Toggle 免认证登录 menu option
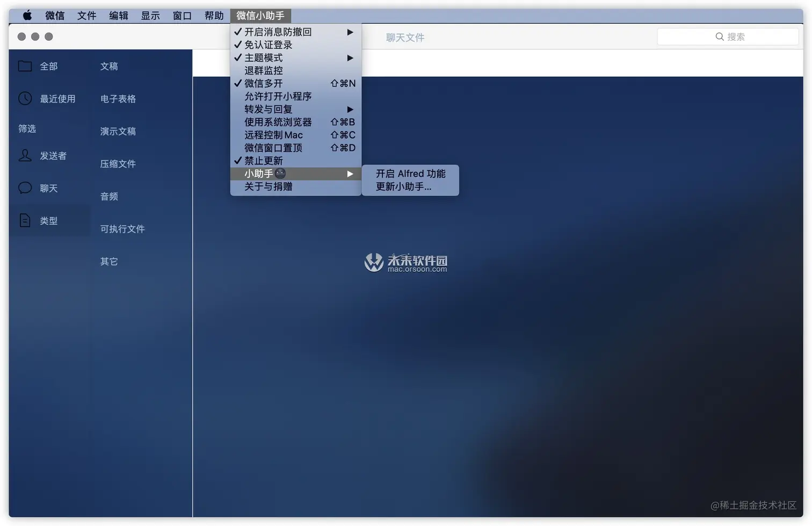This screenshot has width=812, height=526. tap(295, 45)
